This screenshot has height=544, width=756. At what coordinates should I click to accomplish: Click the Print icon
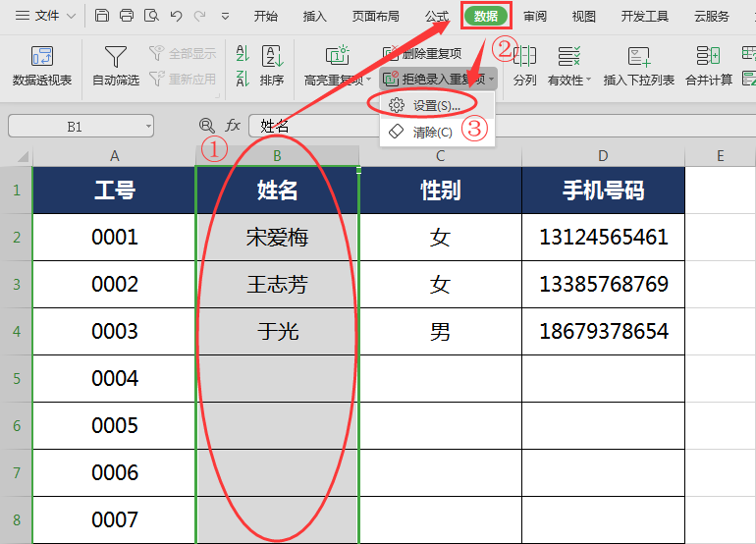point(127,16)
